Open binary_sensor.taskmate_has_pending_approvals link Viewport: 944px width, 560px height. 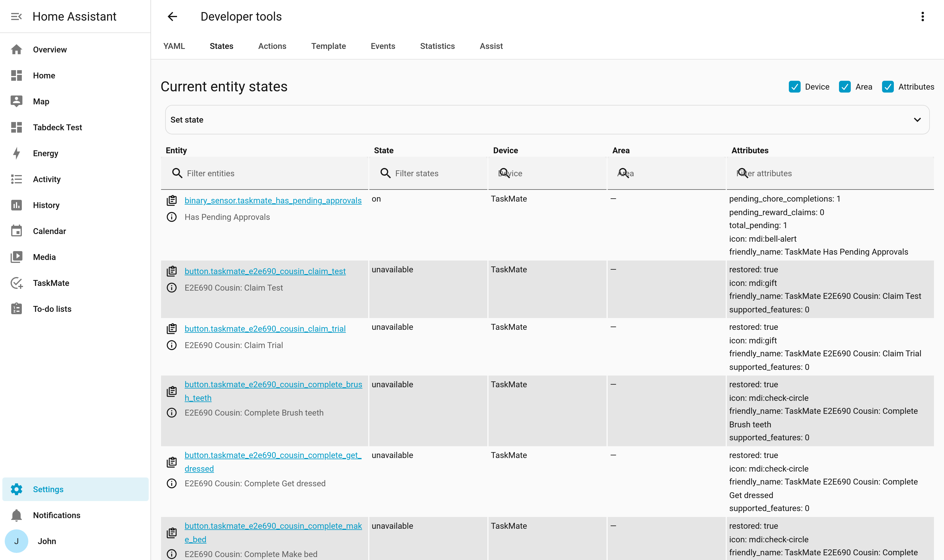pyautogui.click(x=273, y=200)
